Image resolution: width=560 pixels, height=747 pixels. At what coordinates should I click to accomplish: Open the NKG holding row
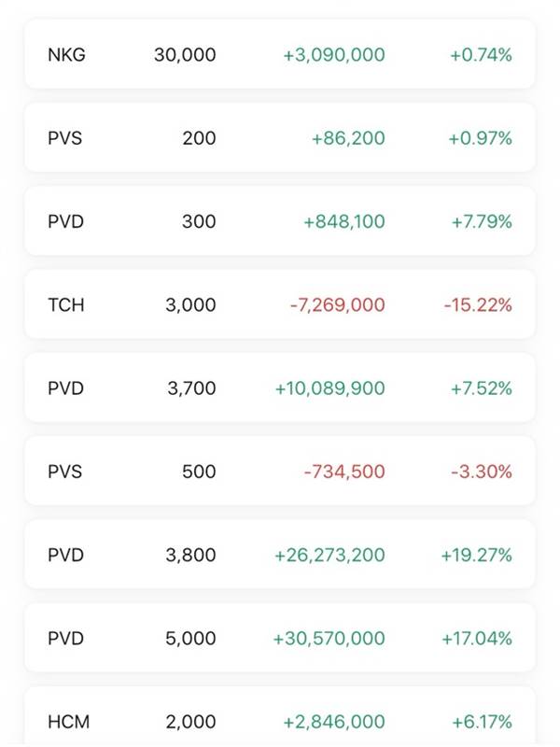[x=280, y=55]
